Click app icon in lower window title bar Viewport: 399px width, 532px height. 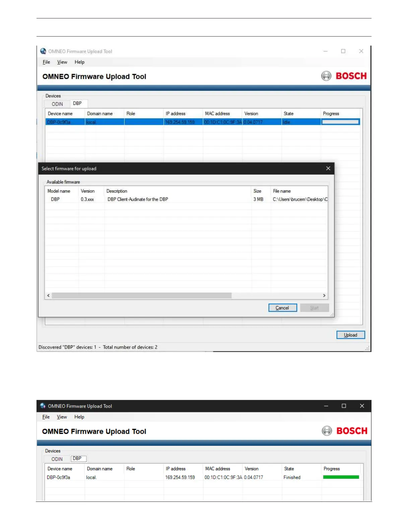[43, 406]
